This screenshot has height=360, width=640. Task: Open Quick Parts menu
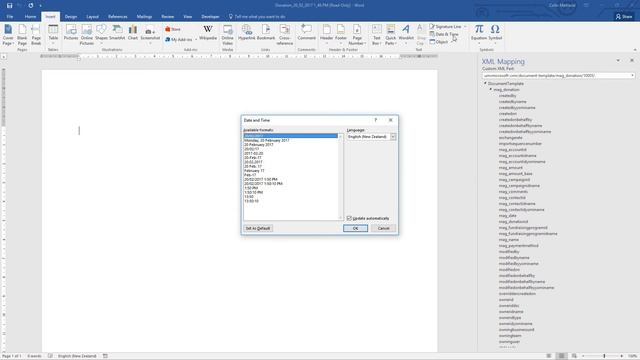coord(391,35)
